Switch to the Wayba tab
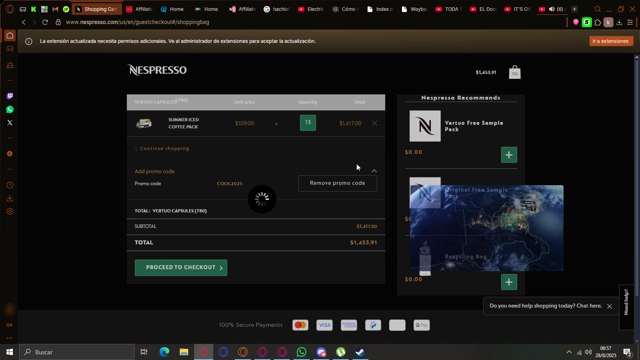This screenshot has width=640, height=360. 413,9
